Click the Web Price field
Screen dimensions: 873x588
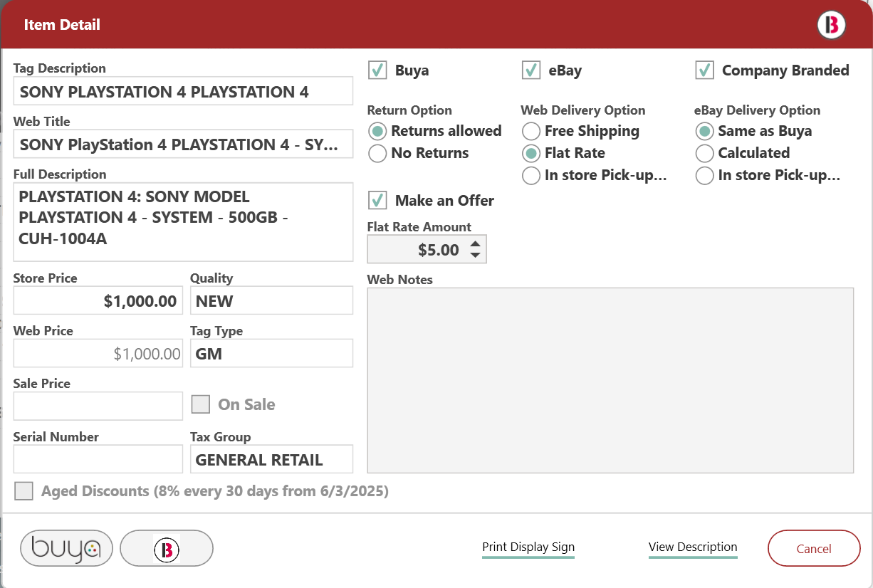pos(98,353)
